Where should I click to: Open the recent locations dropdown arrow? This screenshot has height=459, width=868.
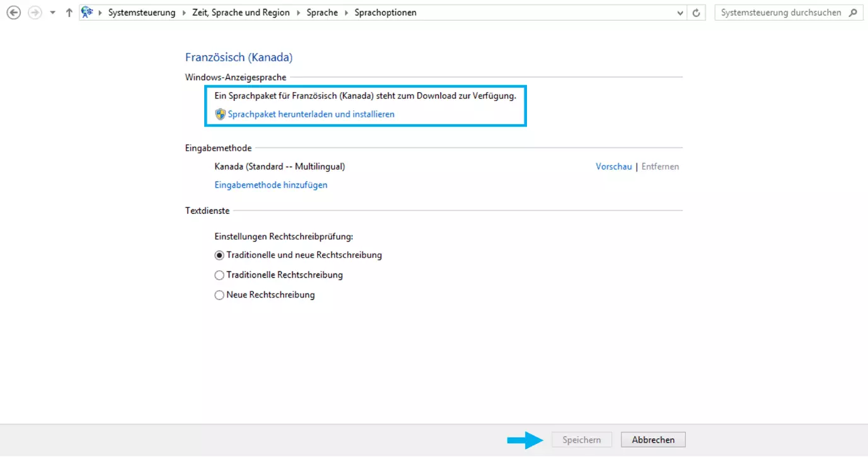coord(53,13)
